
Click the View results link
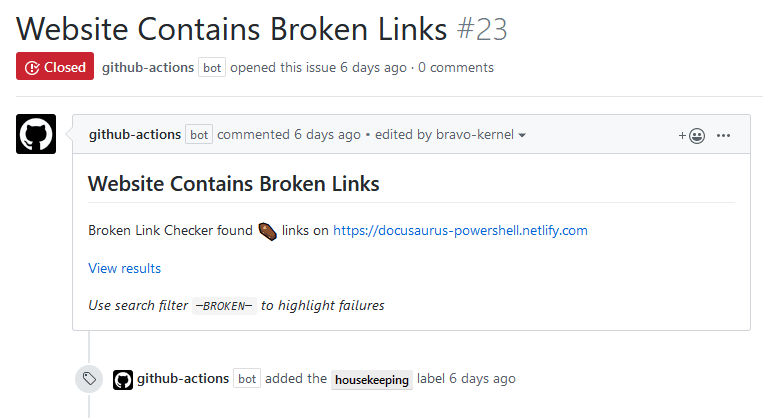pyautogui.click(x=124, y=268)
